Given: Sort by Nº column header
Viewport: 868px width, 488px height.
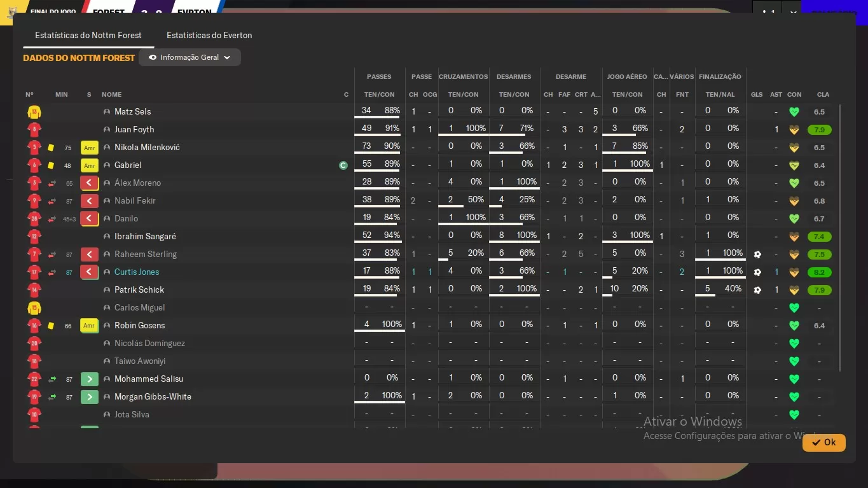Looking at the screenshot, I should tap(29, 95).
